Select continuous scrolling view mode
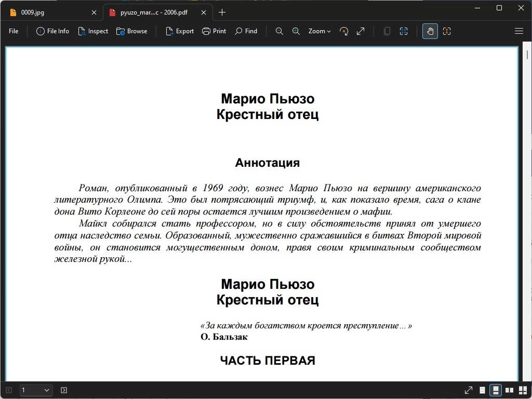Viewport: 532px width, 399px height. [x=496, y=390]
